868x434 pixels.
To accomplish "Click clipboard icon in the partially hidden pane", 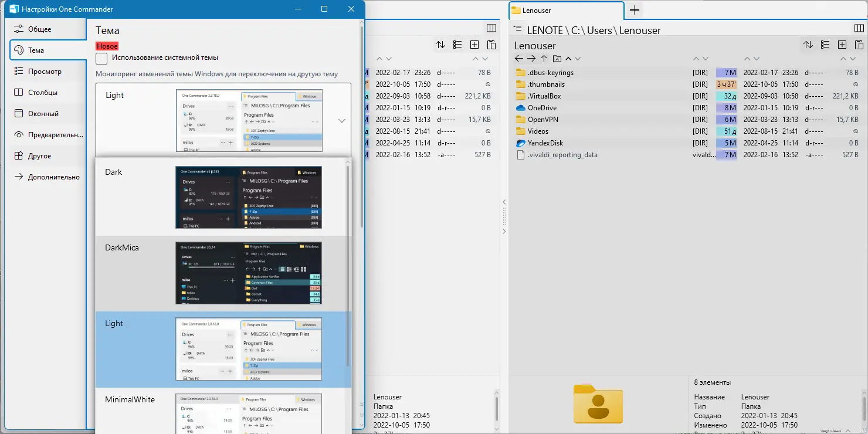I will click(x=491, y=45).
